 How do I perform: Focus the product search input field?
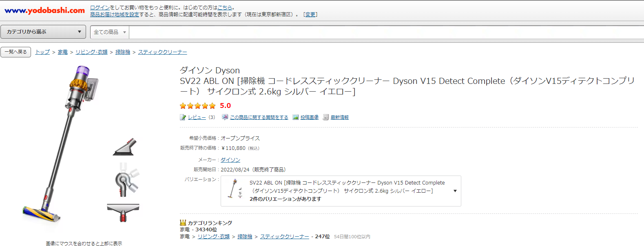pyautogui.click(x=386, y=32)
